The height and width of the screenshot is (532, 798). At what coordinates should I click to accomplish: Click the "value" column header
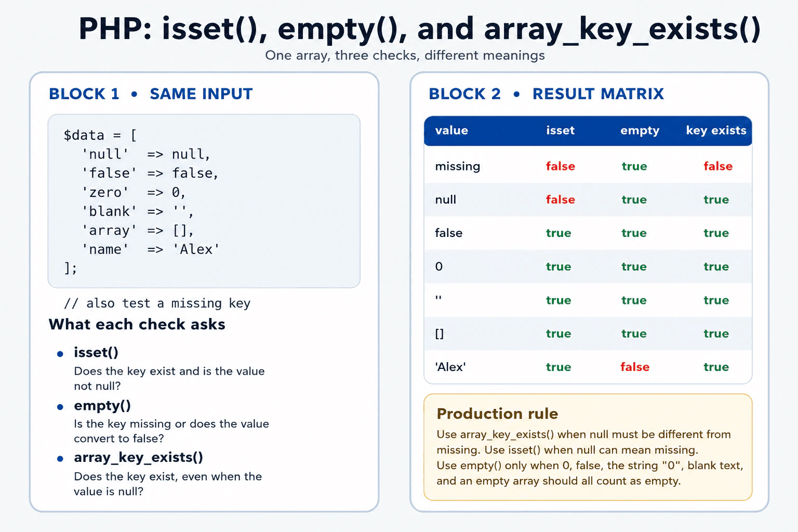tap(451, 130)
